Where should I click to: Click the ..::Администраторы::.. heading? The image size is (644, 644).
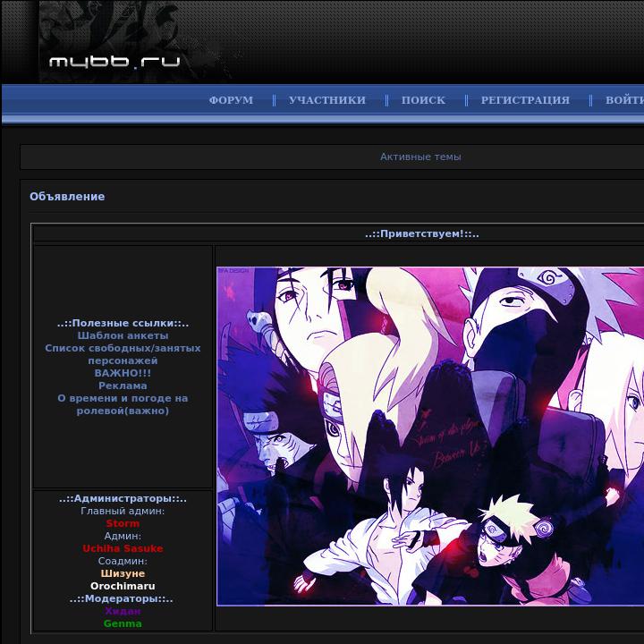pyautogui.click(x=123, y=498)
